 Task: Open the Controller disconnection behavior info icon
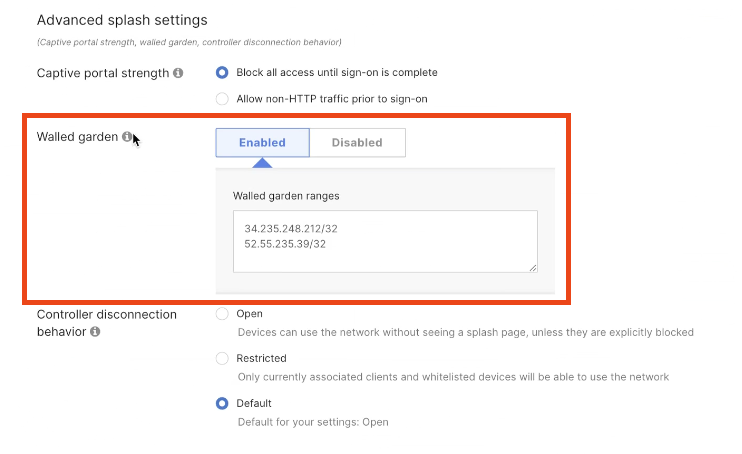pos(94,332)
